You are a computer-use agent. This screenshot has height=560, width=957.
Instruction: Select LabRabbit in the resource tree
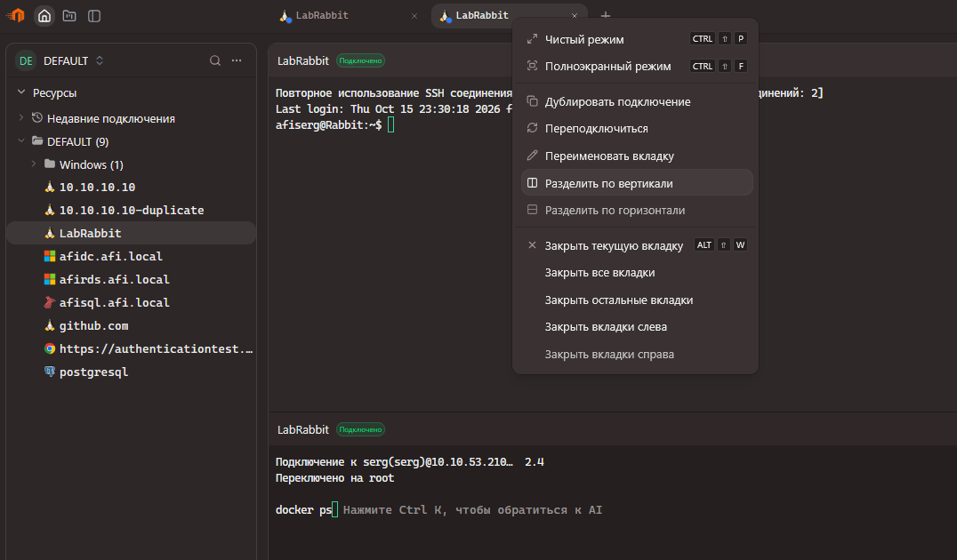tap(131, 233)
